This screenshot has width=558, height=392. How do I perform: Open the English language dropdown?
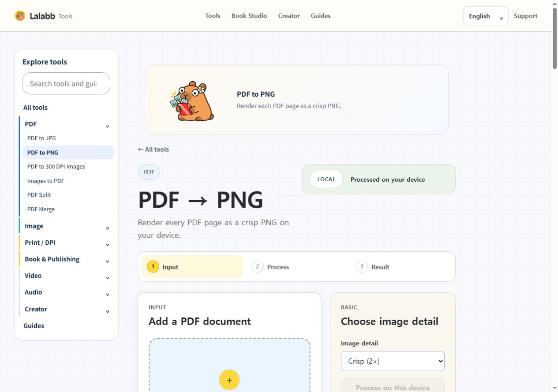pos(486,16)
